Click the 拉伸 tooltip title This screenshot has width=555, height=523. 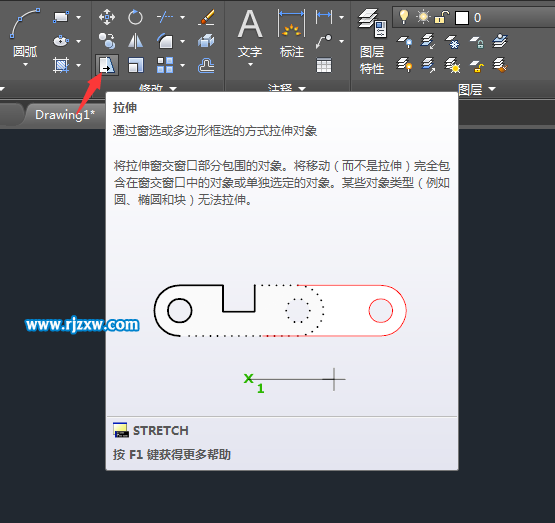tap(125, 108)
